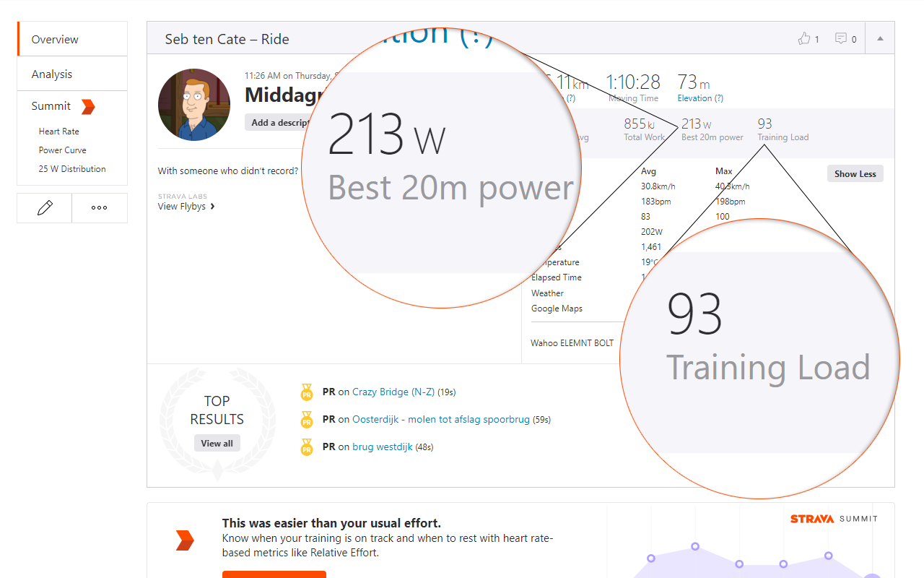The height and width of the screenshot is (578, 924).
Task: Click the Google Maps row label
Action: point(557,309)
